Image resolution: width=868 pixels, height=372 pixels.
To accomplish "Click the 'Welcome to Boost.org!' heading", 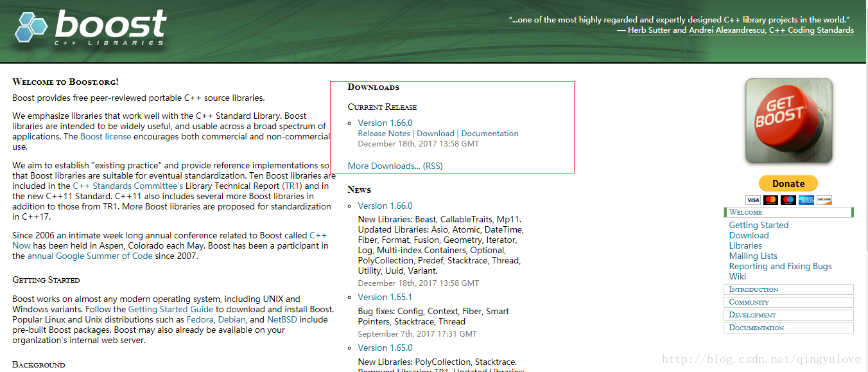I will (65, 82).
